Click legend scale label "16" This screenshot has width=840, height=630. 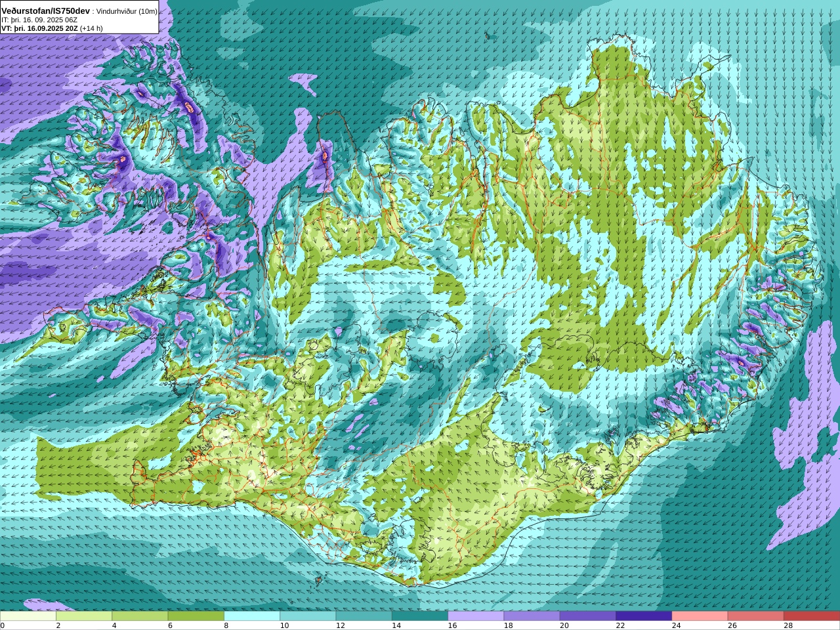coord(452,625)
